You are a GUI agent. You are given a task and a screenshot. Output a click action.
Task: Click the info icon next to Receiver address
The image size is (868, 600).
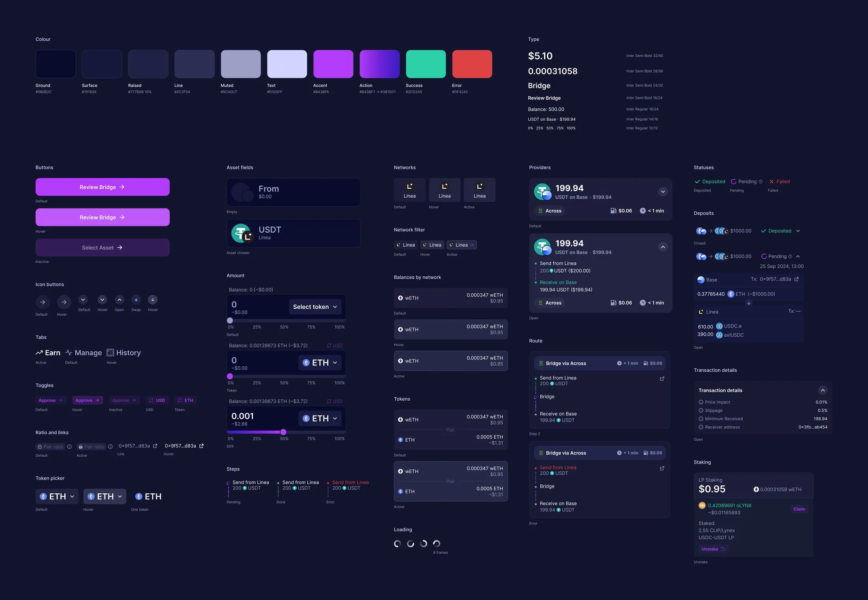point(701,427)
